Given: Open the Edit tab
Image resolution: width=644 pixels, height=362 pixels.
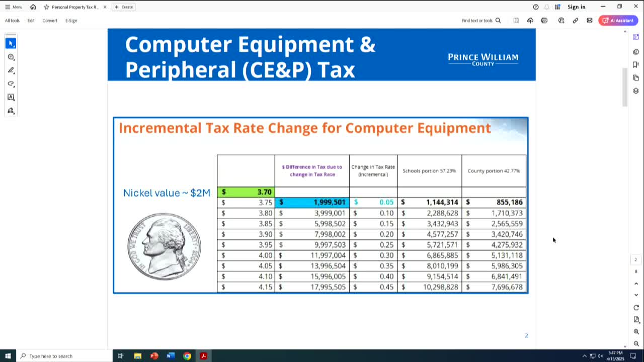Looking at the screenshot, I should [31, 21].
